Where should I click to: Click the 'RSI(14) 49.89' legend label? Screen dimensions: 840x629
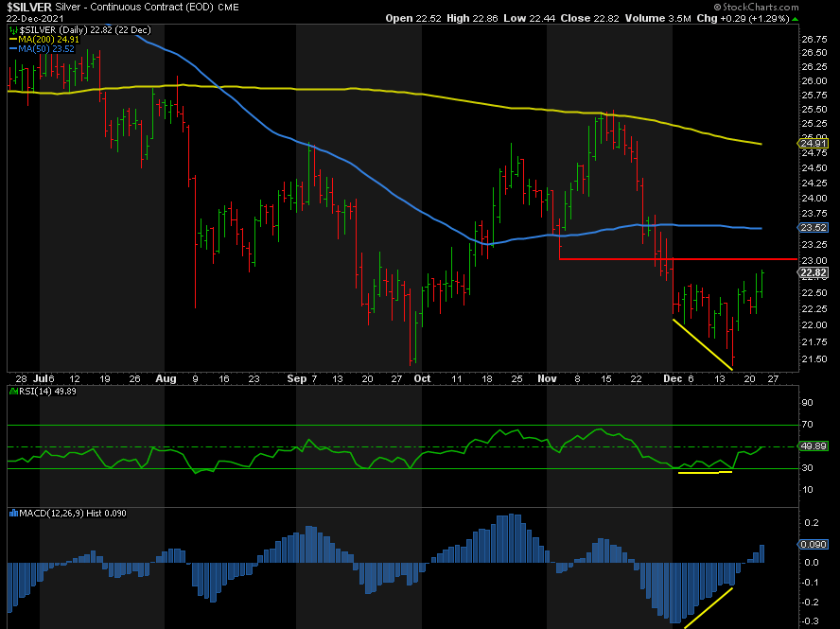tap(47, 392)
